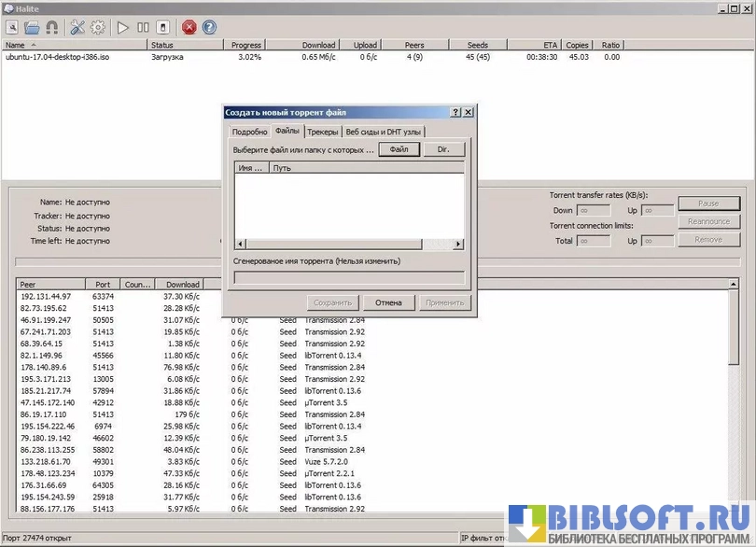Click right arrow of dialog horizontal scrollbar

tap(458, 245)
